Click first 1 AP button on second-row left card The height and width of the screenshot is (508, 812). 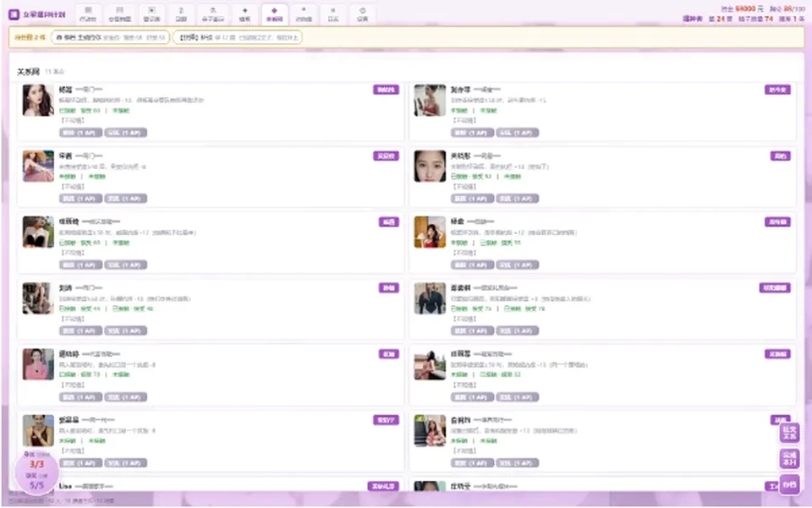tap(80, 199)
